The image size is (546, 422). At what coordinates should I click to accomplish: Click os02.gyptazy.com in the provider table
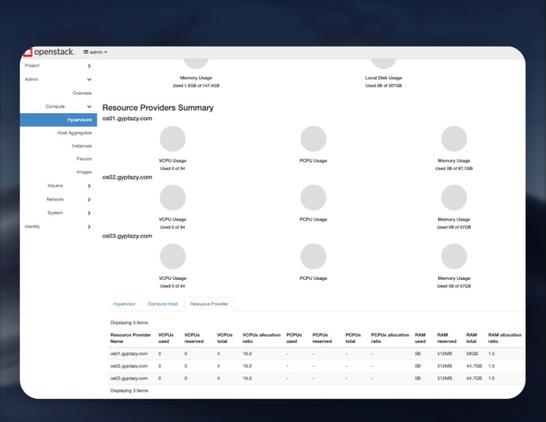click(x=129, y=366)
